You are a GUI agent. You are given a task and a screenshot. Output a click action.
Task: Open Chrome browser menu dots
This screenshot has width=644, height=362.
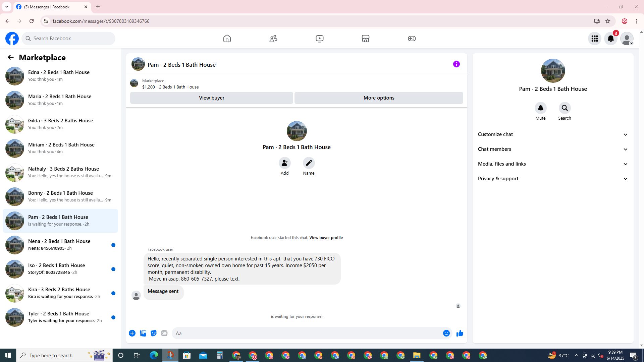(637, 21)
